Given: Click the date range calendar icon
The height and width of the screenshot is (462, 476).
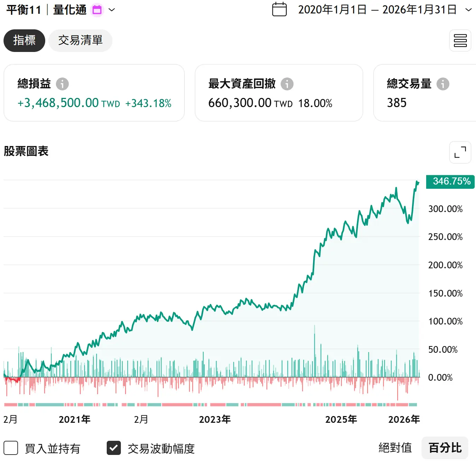Looking at the screenshot, I should tap(279, 10).
